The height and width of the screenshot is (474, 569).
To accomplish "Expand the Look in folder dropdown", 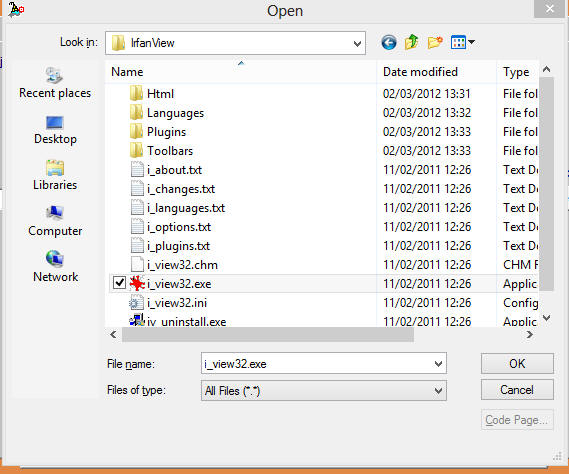I will 357,44.
